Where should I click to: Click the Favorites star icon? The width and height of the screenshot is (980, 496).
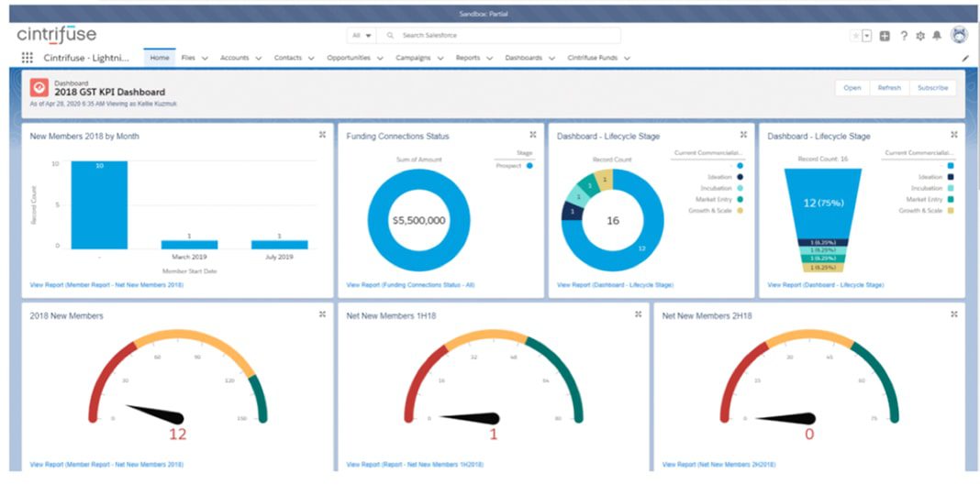(855, 36)
